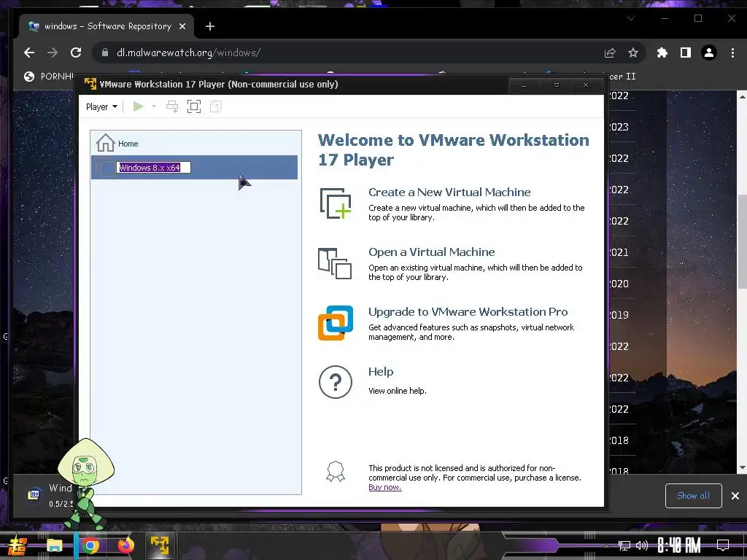Toggle the Chrome side panel icon
Image resolution: width=747 pixels, height=560 pixels.
click(686, 52)
